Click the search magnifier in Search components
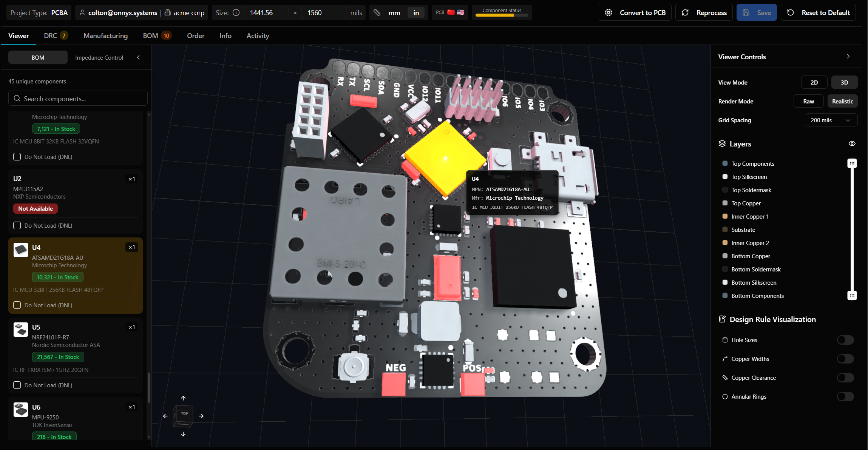Image resolution: width=868 pixels, height=450 pixels. (x=17, y=98)
